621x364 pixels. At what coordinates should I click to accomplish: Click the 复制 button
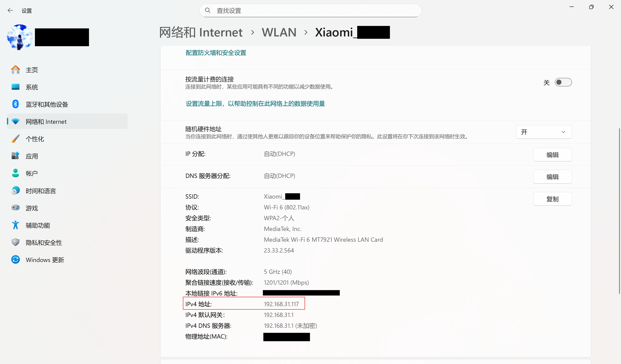(552, 199)
